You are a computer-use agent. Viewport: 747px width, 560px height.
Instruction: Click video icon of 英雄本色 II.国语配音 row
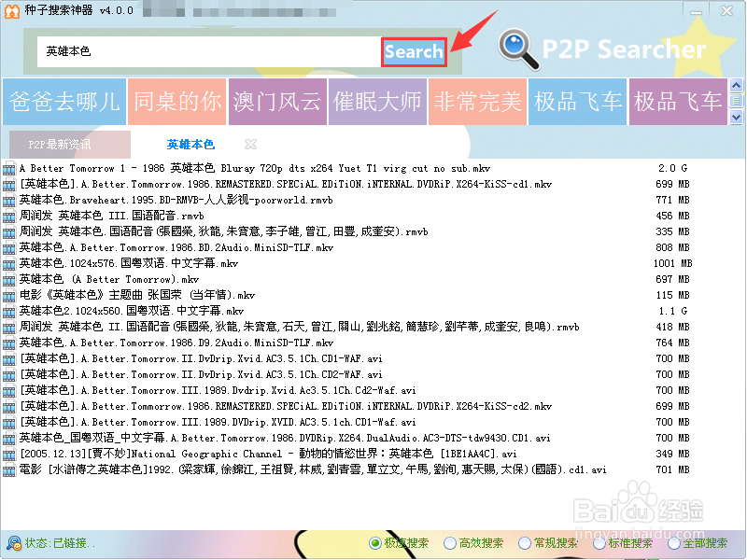point(9,328)
